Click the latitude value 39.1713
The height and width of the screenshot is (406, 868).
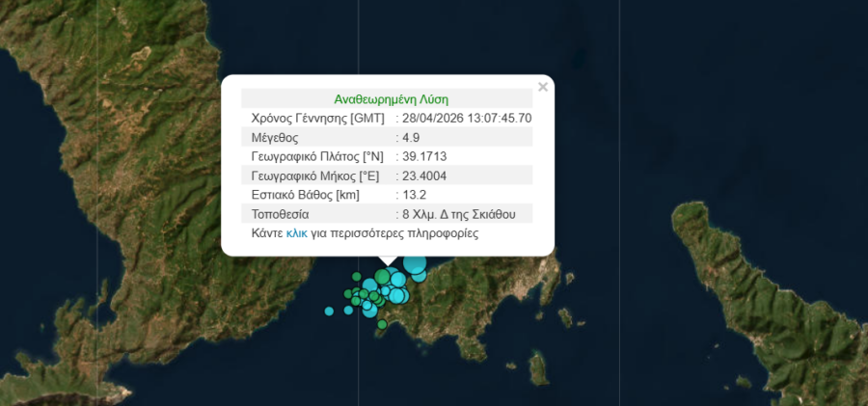pyautogui.click(x=424, y=156)
